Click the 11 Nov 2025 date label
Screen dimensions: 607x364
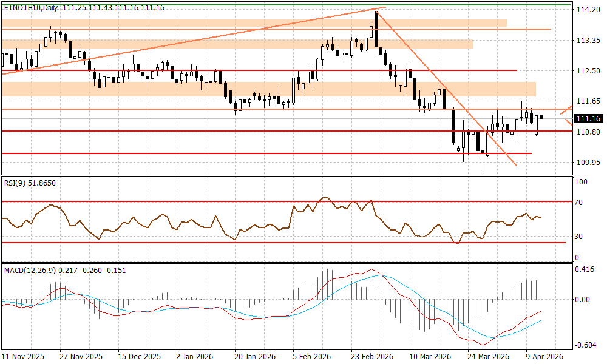(x=22, y=356)
